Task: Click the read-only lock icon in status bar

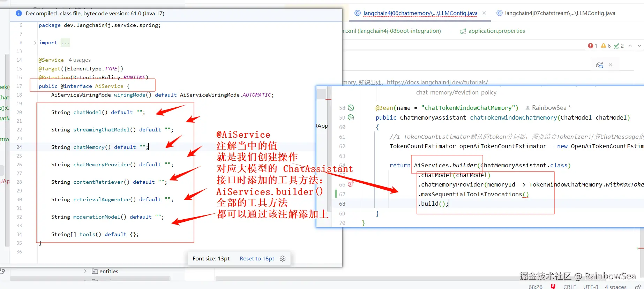Action: click(638, 287)
